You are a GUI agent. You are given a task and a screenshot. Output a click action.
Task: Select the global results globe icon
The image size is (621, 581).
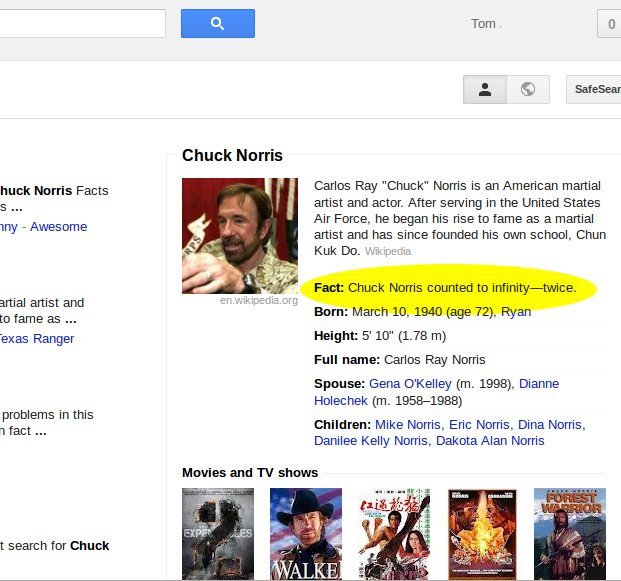pyautogui.click(x=528, y=90)
